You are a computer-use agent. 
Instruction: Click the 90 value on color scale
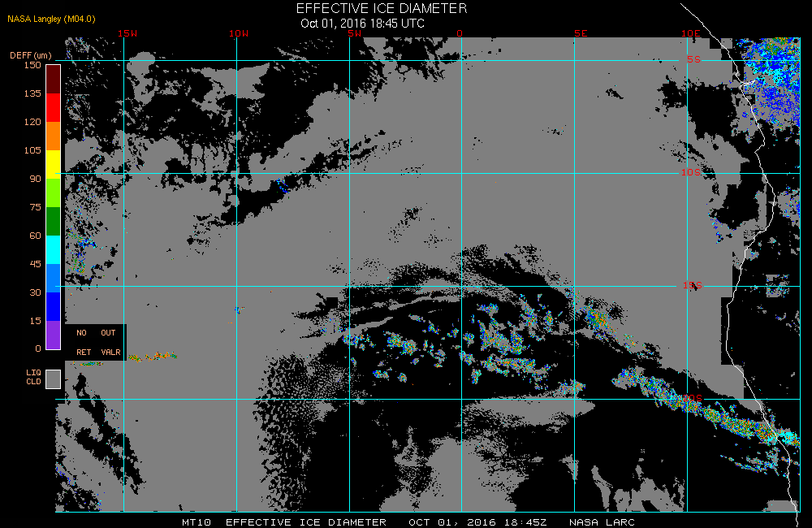tap(35, 179)
